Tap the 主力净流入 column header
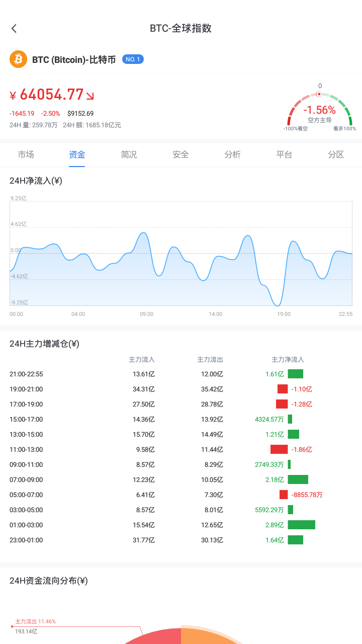The image size is (362, 644). coord(288,360)
